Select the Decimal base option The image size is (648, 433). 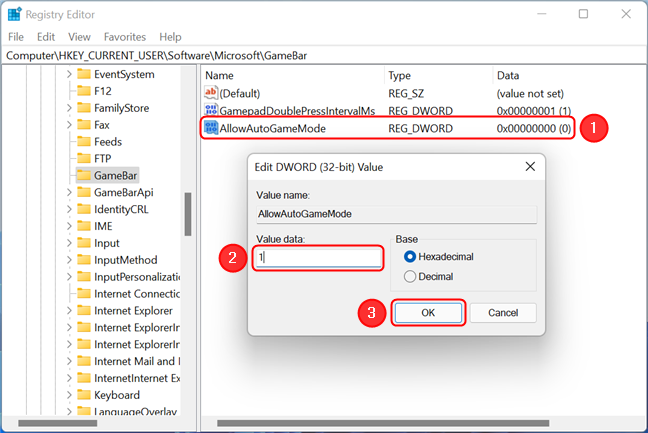(410, 276)
